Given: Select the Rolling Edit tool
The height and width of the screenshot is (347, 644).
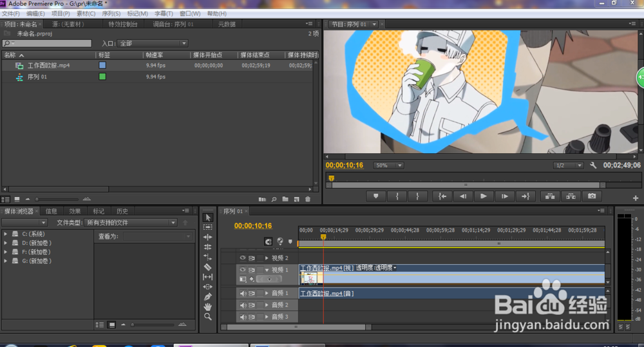Looking at the screenshot, I should (208, 247).
